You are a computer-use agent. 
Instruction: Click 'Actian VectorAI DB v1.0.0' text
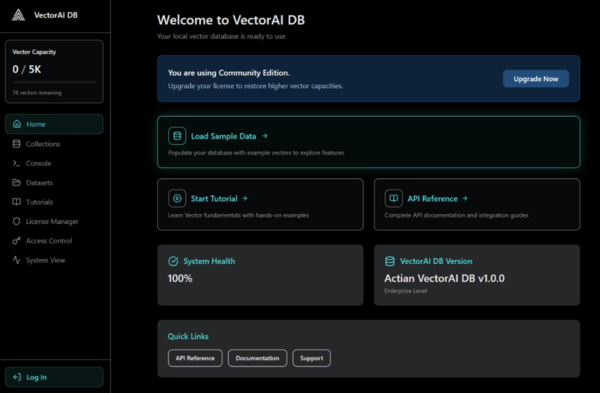tap(444, 278)
